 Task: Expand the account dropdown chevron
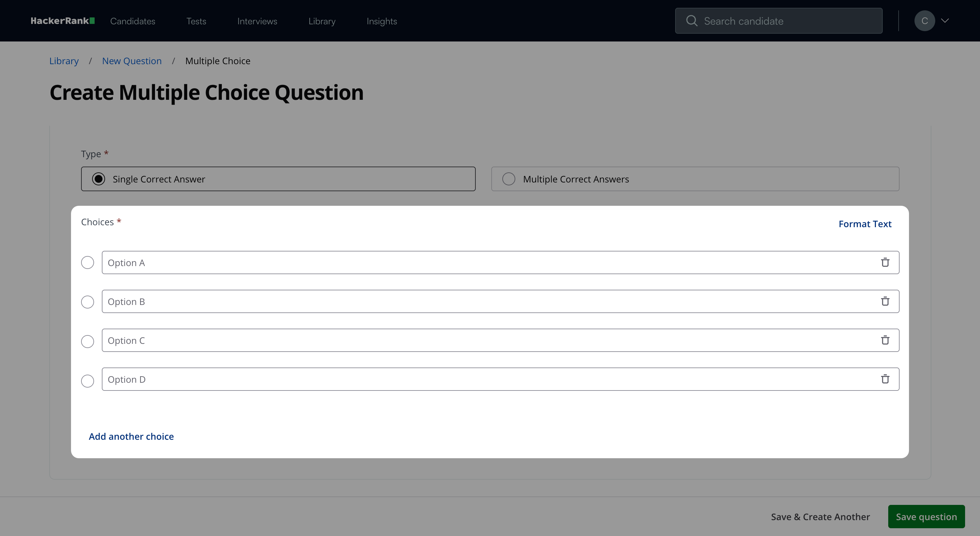[945, 21]
